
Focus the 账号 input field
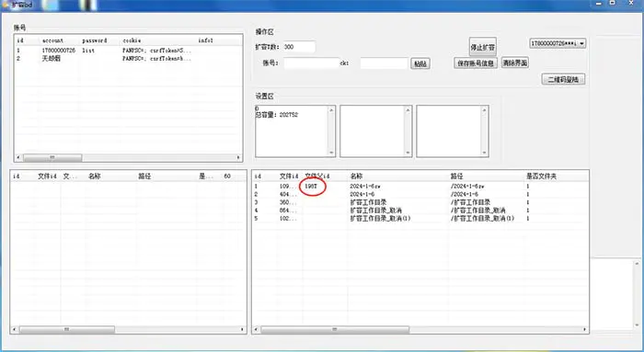click(311, 63)
